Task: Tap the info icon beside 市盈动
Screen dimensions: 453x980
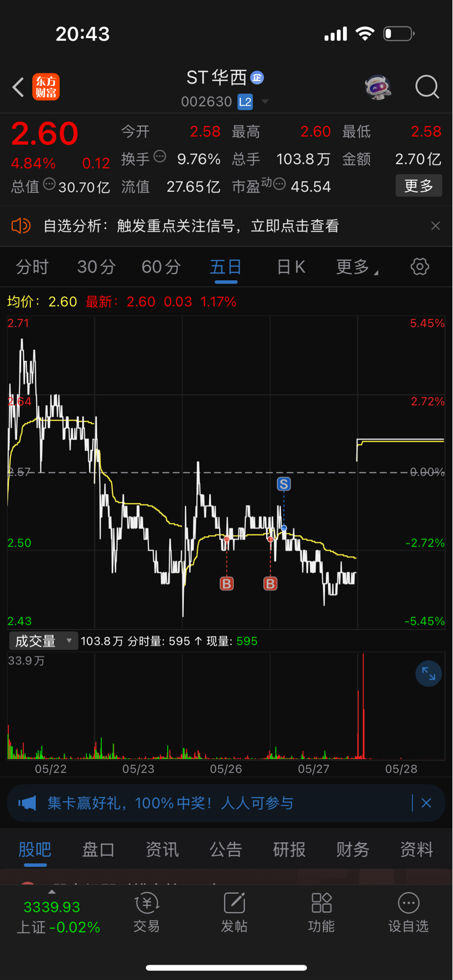Action: click(280, 184)
